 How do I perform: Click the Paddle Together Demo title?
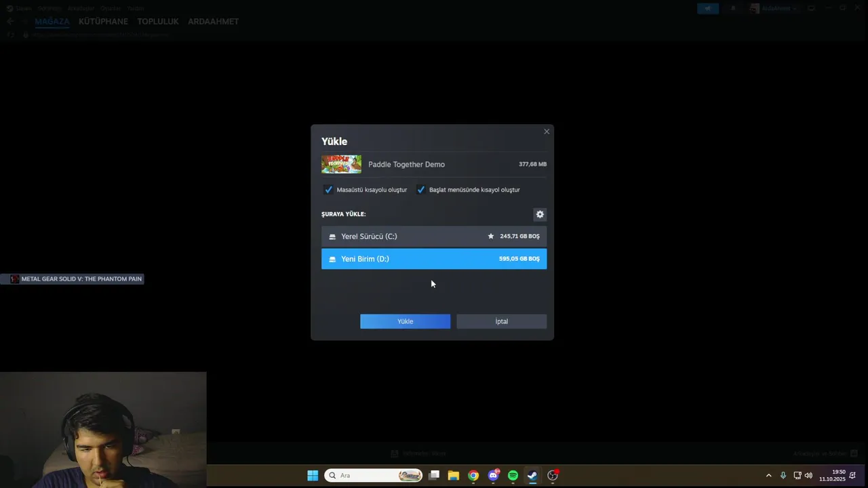[406, 165]
